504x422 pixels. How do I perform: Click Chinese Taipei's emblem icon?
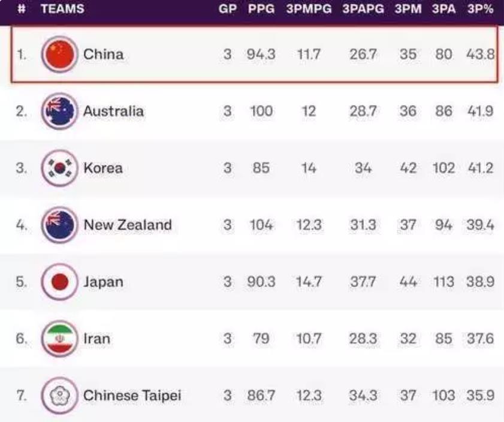click(x=60, y=395)
